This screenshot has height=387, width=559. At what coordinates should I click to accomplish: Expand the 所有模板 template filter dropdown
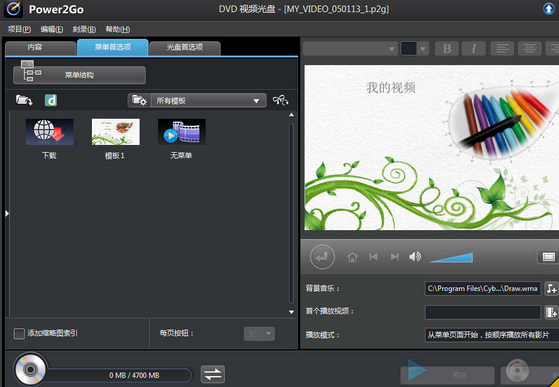click(x=208, y=100)
